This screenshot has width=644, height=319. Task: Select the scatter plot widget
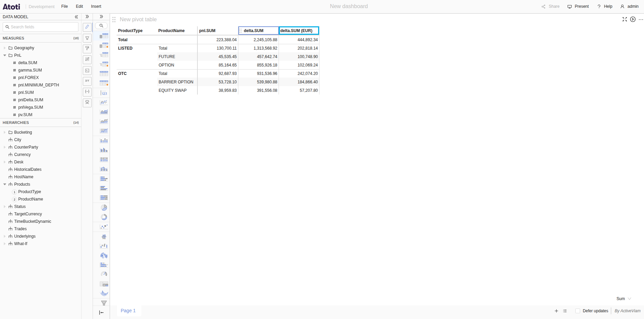(x=104, y=227)
